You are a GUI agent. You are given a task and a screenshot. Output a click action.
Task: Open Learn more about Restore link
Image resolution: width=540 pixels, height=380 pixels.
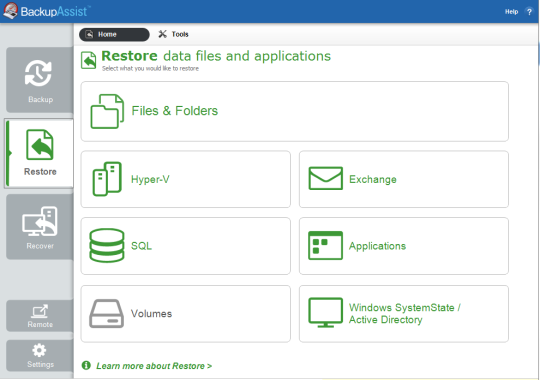click(154, 366)
